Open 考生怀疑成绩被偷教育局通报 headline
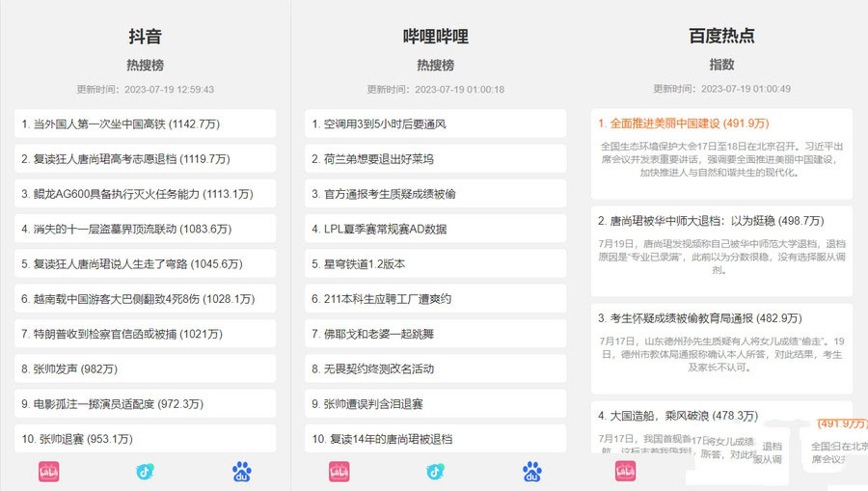 pos(700,317)
